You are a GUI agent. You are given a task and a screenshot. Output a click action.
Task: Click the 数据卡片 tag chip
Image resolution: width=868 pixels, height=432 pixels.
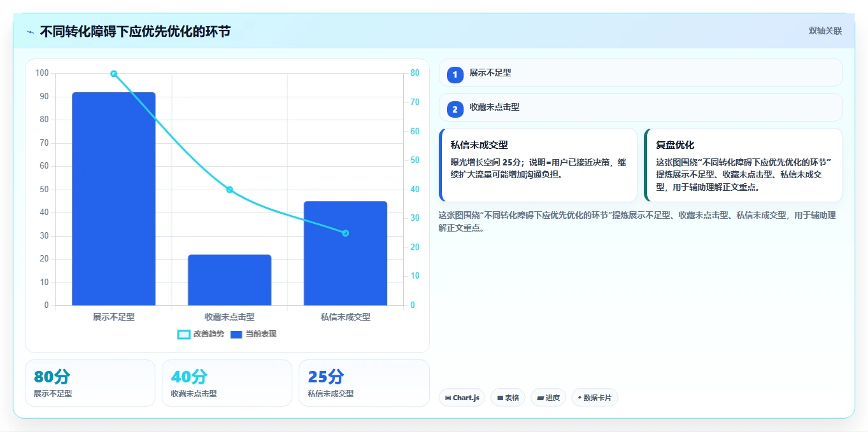point(595,398)
